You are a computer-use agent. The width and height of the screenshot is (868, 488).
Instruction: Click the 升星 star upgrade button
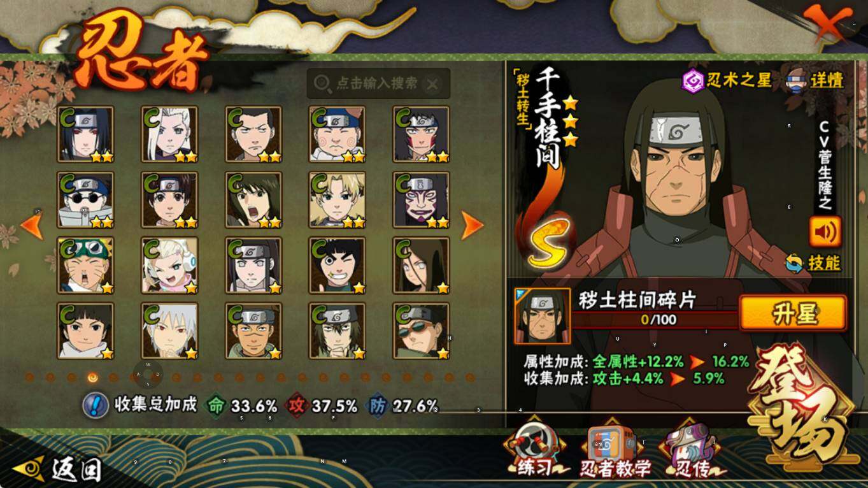pyautogui.click(x=793, y=313)
